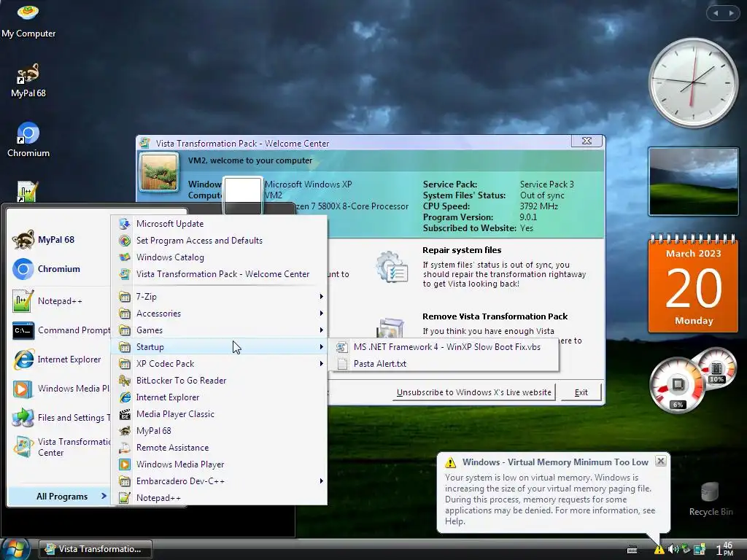Click the safely remove hardware tray icon
Screen dimensions: 747x560
click(686, 550)
